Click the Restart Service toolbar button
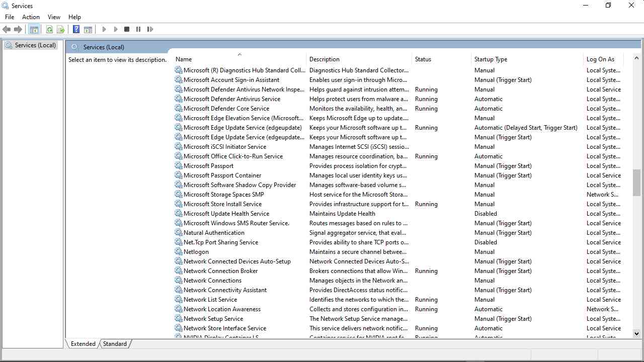644x362 pixels. 150,30
